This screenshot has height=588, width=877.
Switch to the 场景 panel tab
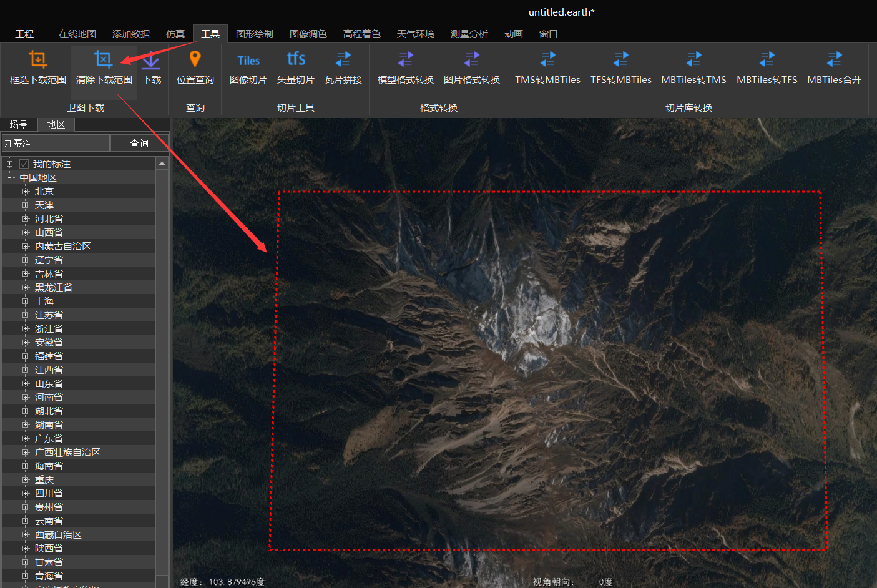pos(19,125)
